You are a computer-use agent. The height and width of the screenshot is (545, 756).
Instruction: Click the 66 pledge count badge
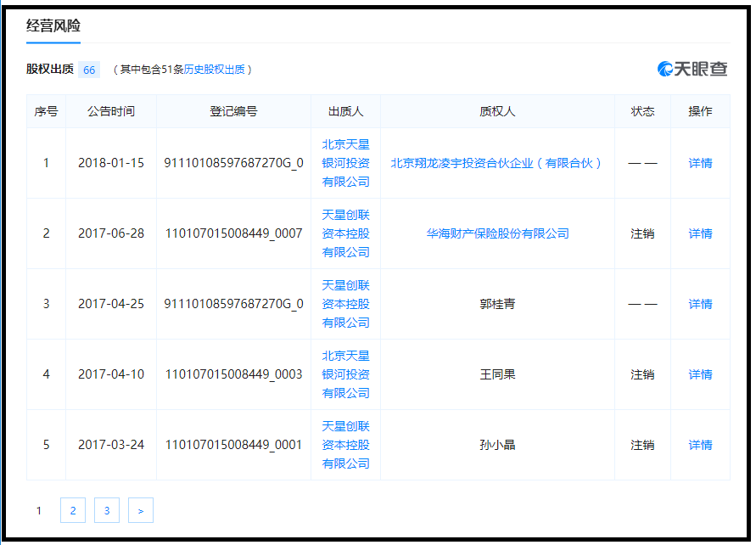[x=89, y=70]
